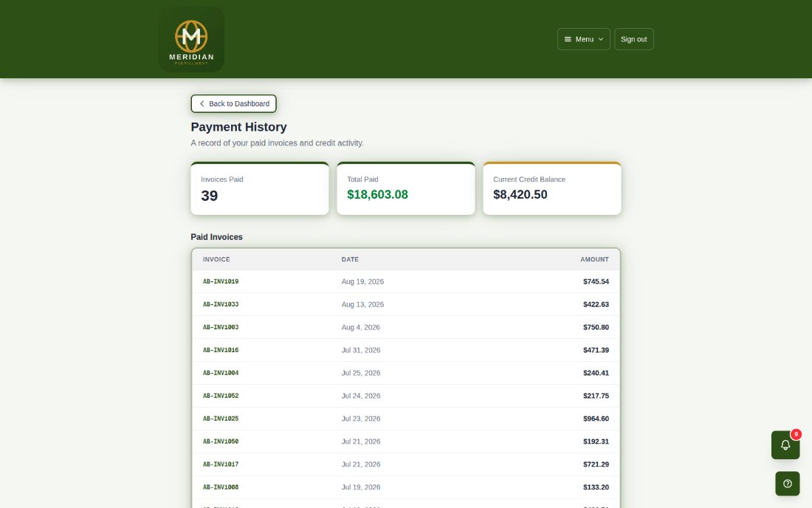
Task: Open invoice AB-INV1003
Action: coord(221,327)
